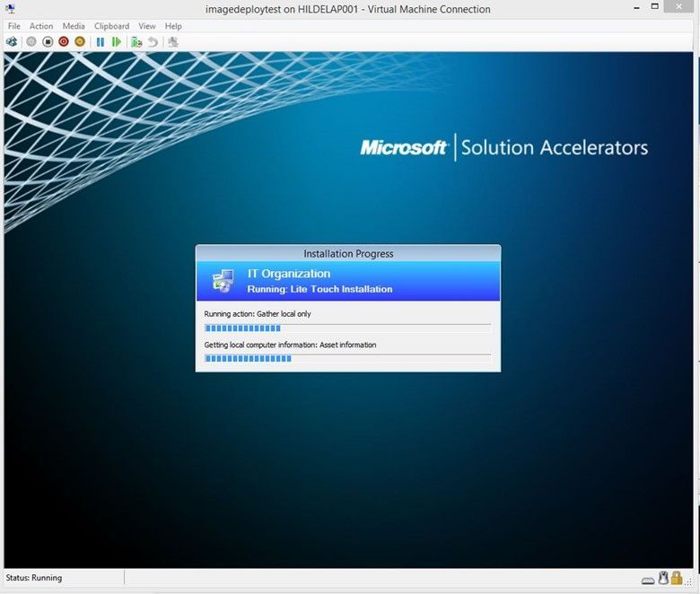The height and width of the screenshot is (594, 700).
Task: Click the Virtual Machine Connection title icon
Action: [x=10, y=8]
